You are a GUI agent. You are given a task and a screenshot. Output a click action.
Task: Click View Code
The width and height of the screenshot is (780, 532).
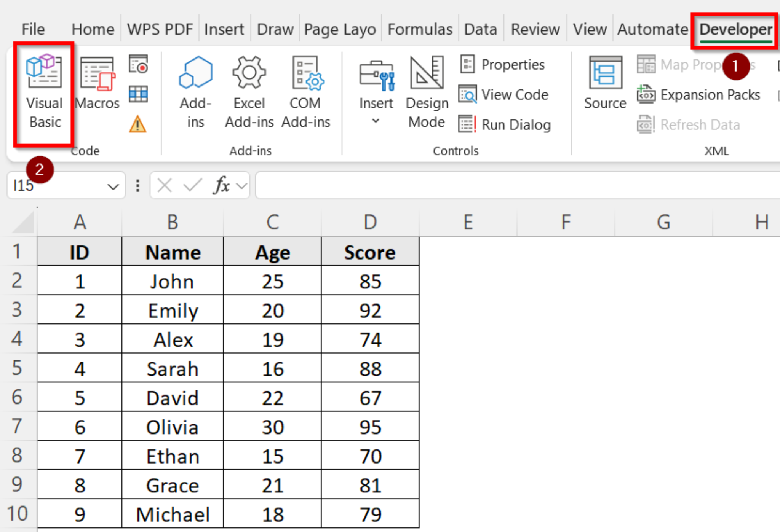(x=503, y=94)
